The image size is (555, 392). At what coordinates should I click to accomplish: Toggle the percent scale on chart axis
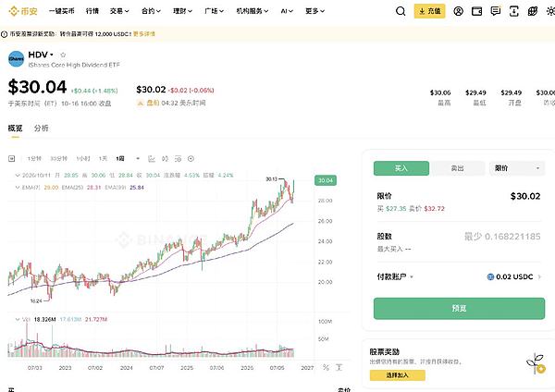(326, 368)
